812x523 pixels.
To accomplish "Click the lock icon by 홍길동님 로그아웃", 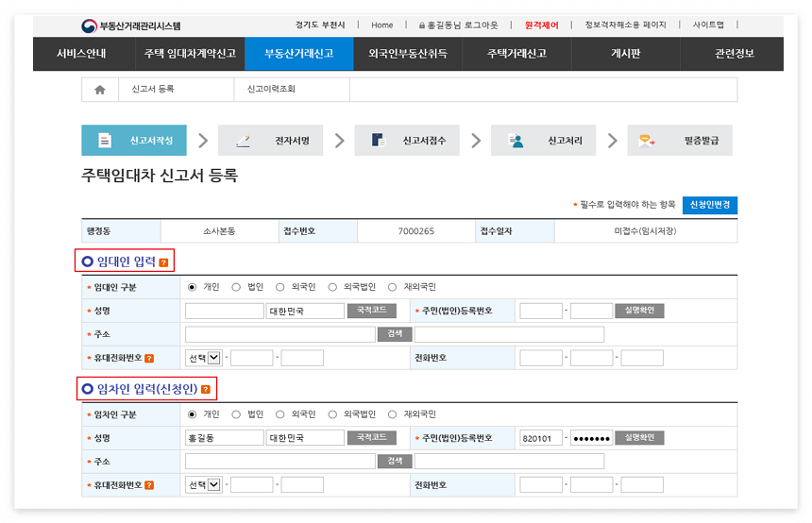I will (422, 25).
